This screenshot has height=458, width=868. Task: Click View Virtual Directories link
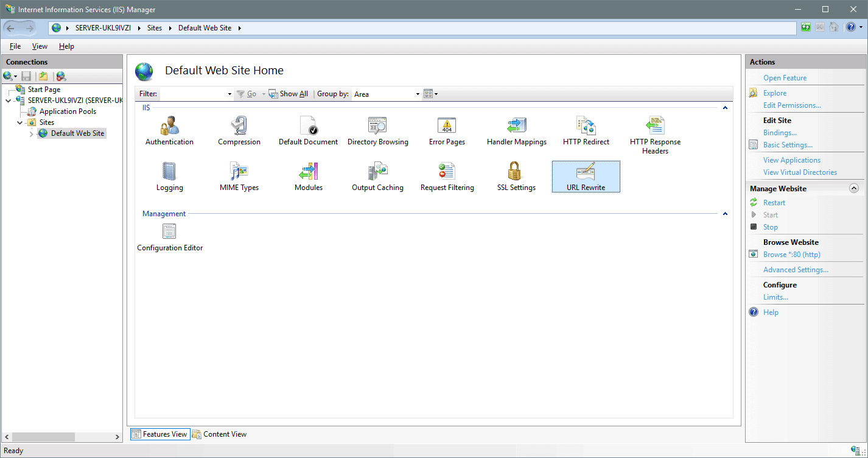800,172
